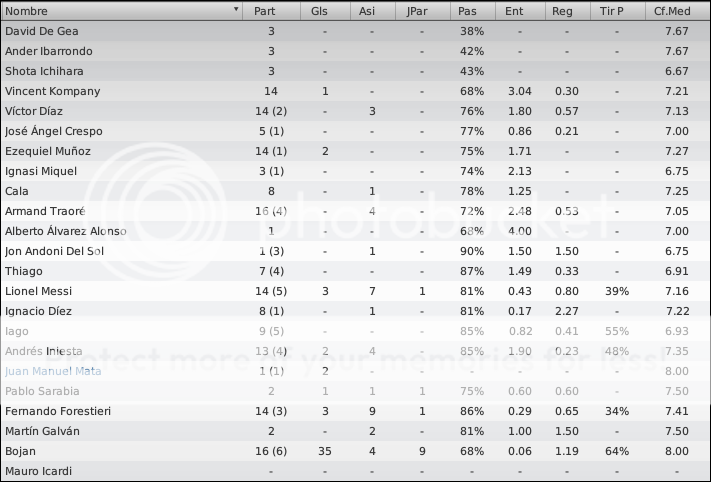Sort by Asi column header
Image resolution: width=711 pixels, height=482 pixels.
pos(372,11)
